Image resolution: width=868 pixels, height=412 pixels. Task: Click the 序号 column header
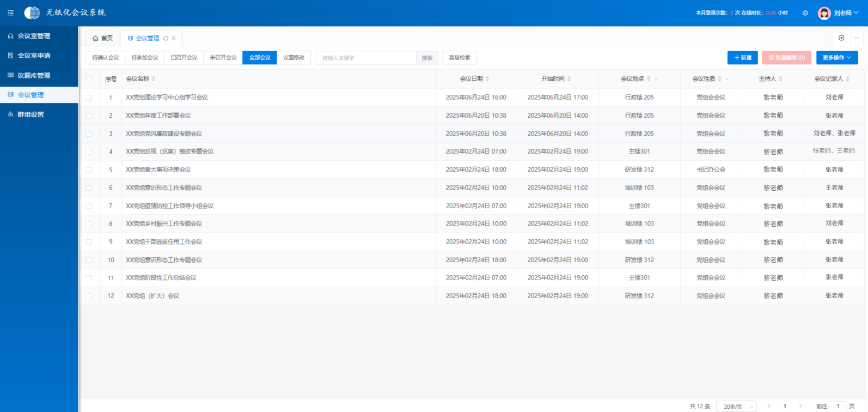(111, 79)
